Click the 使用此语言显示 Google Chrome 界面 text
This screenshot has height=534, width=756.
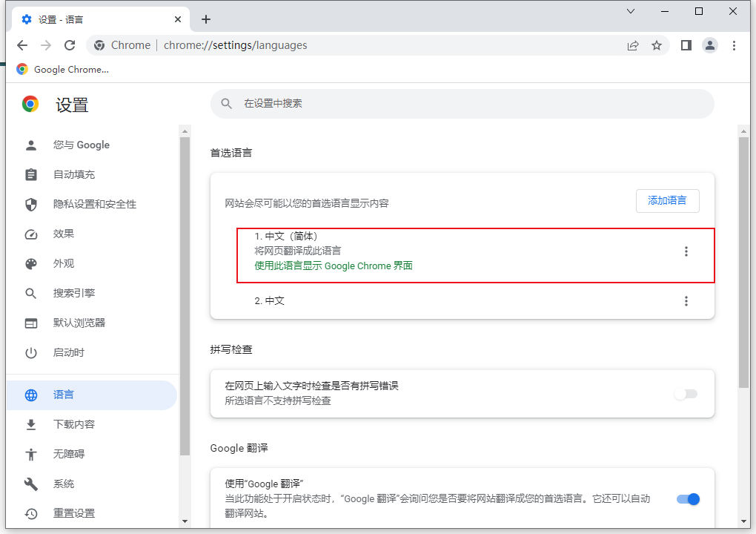[x=334, y=266]
